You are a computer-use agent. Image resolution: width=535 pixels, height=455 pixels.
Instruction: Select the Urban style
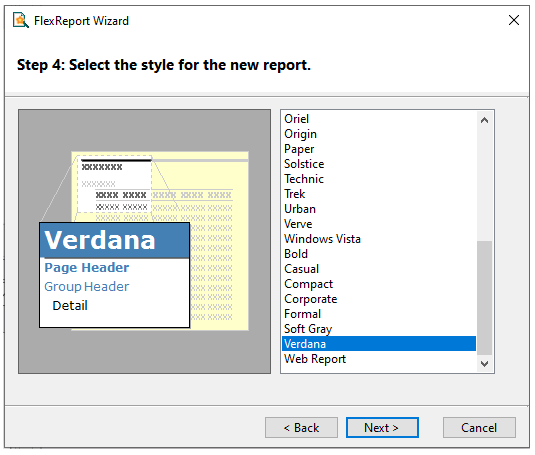379,209
